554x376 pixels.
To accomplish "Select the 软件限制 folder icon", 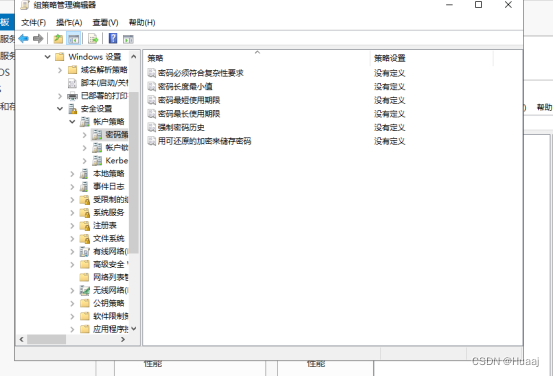I will pyautogui.click(x=84, y=316).
